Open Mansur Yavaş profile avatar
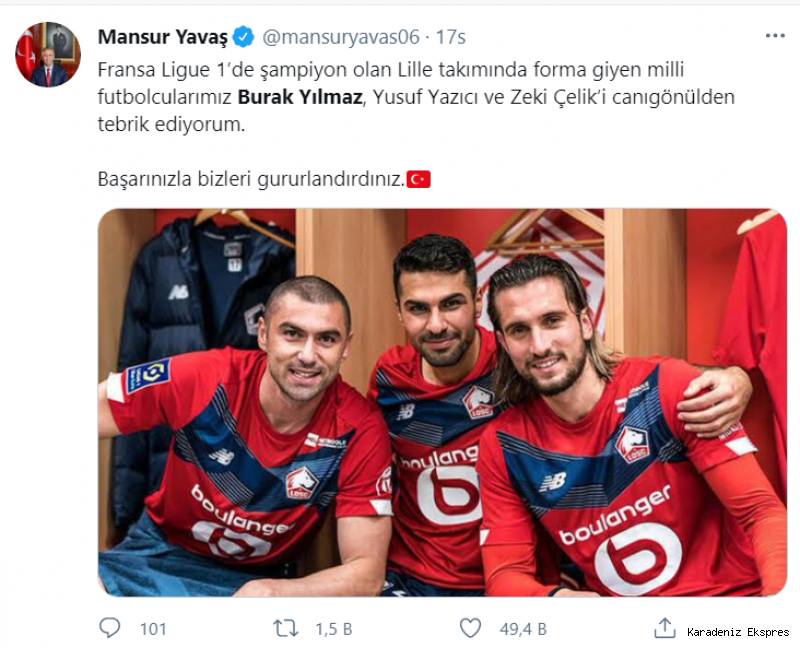This screenshot has width=800, height=648. pos(48,55)
